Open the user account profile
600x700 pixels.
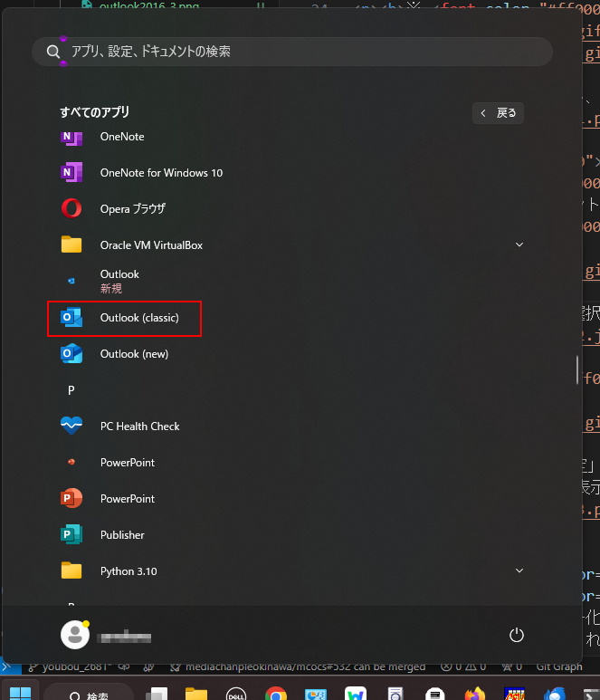click(x=106, y=635)
